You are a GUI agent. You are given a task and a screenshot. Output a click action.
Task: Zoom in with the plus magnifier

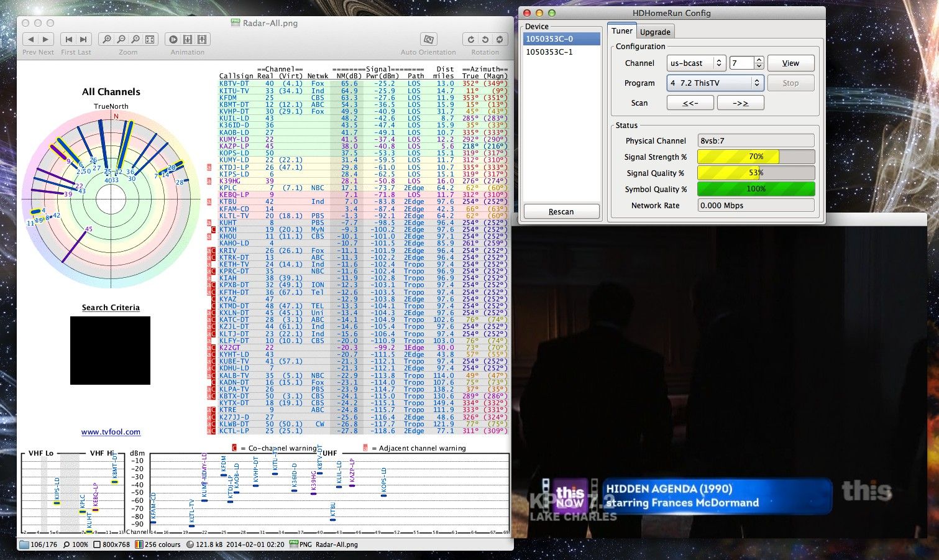(107, 39)
